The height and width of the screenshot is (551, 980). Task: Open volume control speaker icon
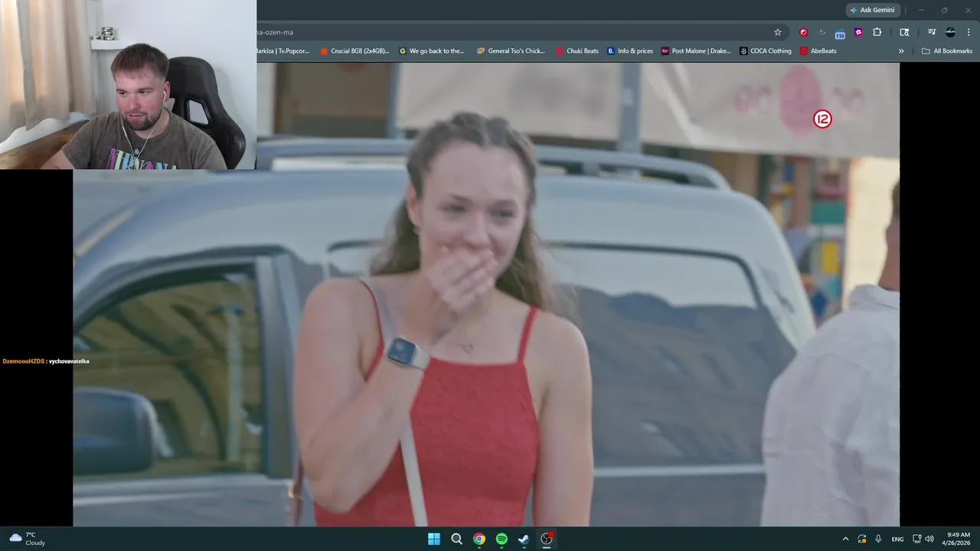coord(929,539)
